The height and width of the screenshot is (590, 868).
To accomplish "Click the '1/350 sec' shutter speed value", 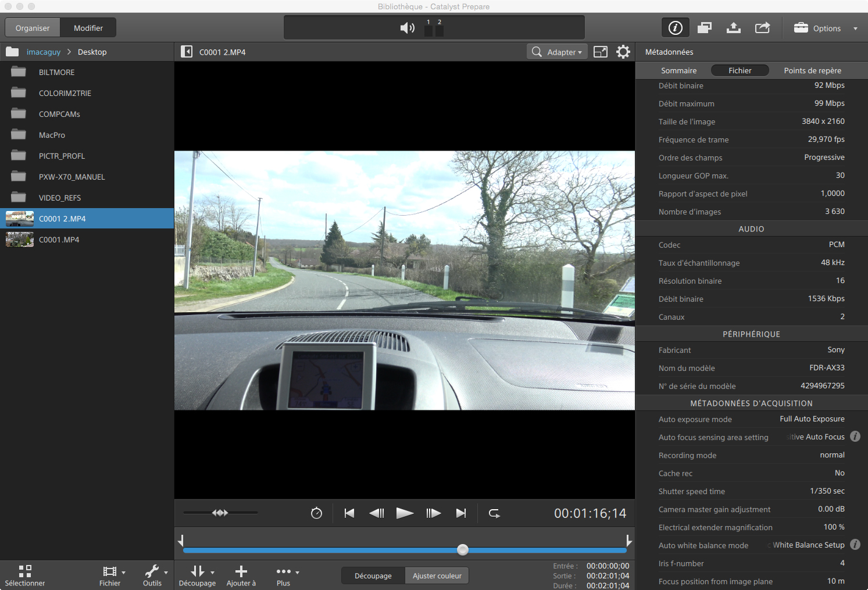I will pos(827,491).
